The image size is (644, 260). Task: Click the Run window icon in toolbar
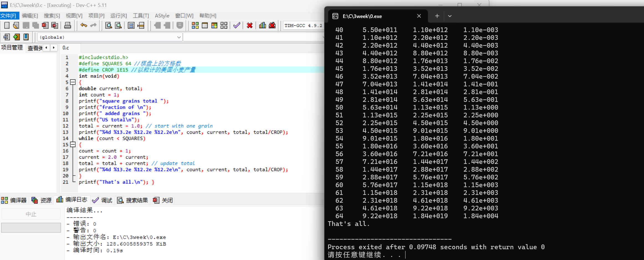click(x=205, y=25)
